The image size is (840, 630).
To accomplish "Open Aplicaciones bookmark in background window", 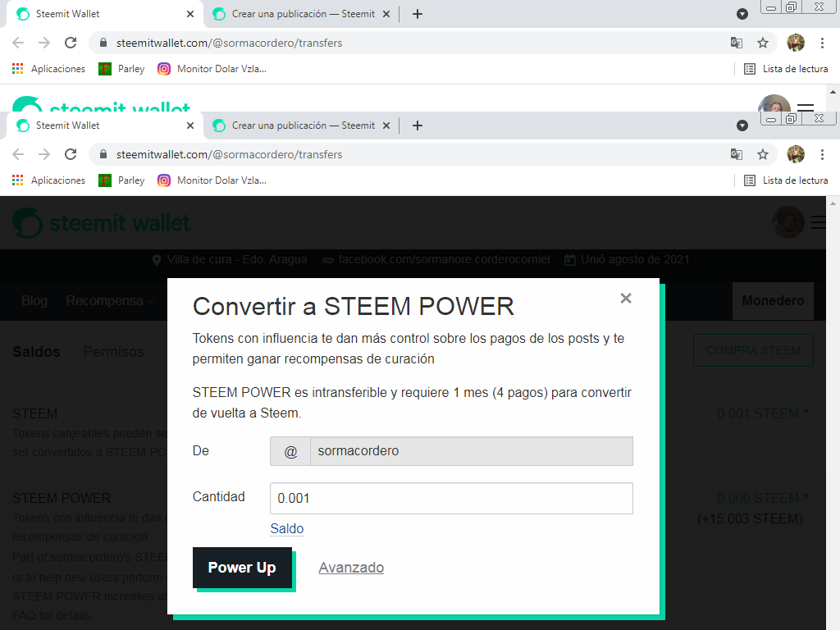I will click(48, 69).
